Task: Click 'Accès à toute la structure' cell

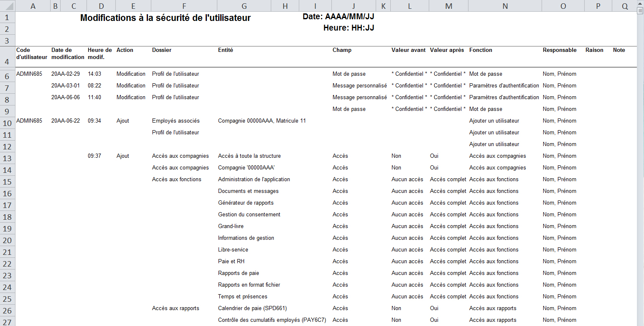Action: [x=249, y=156]
